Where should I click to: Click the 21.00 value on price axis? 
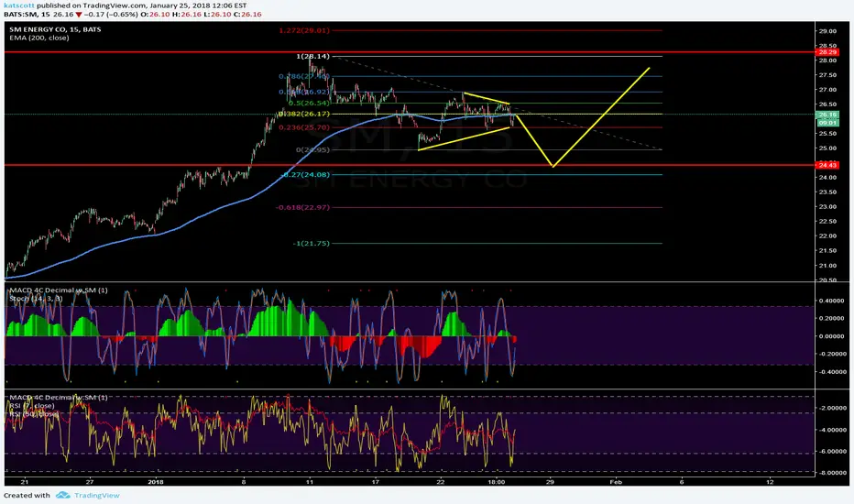click(827, 266)
